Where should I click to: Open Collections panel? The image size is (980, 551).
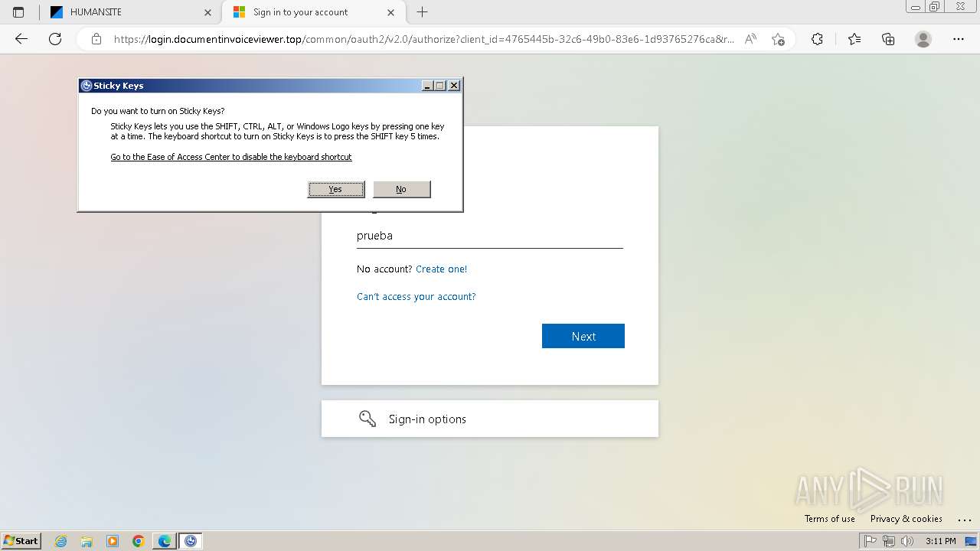(x=888, y=39)
